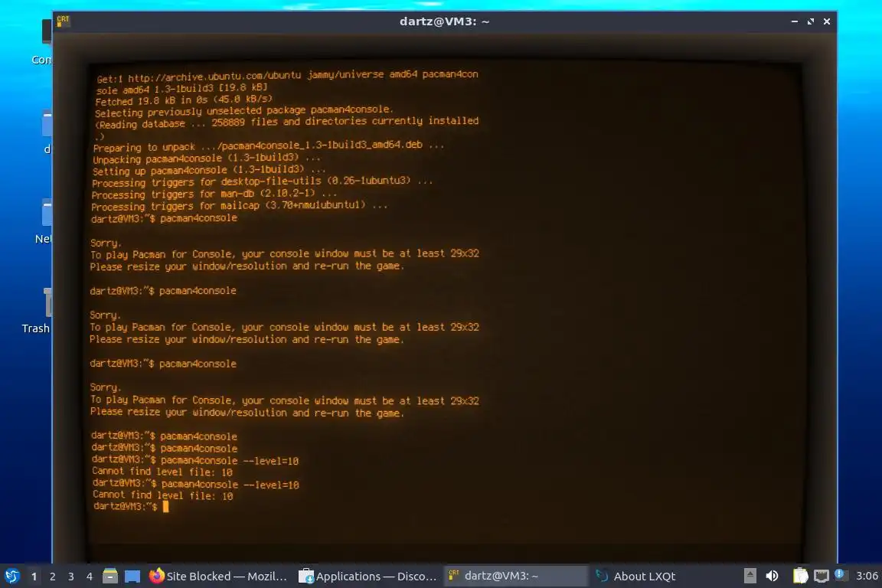Click the blue show desktop icon
This screenshot has height=588, width=882.
point(132,577)
